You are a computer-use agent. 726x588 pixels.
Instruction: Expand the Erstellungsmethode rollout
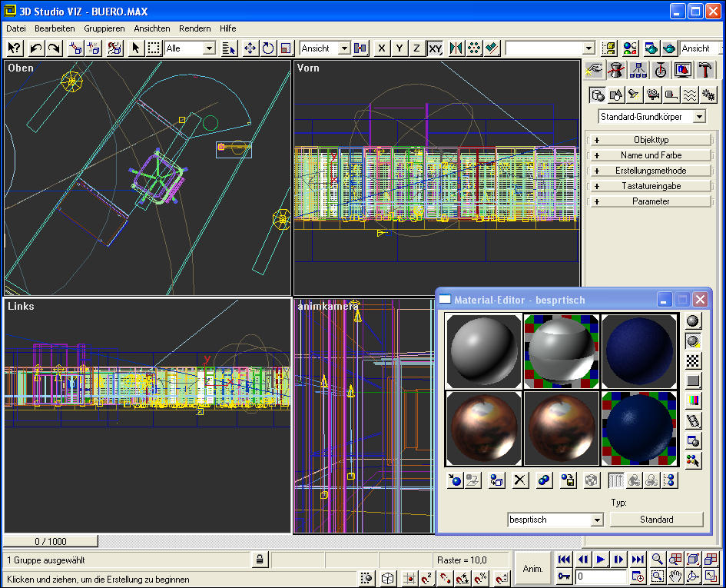[x=651, y=171]
